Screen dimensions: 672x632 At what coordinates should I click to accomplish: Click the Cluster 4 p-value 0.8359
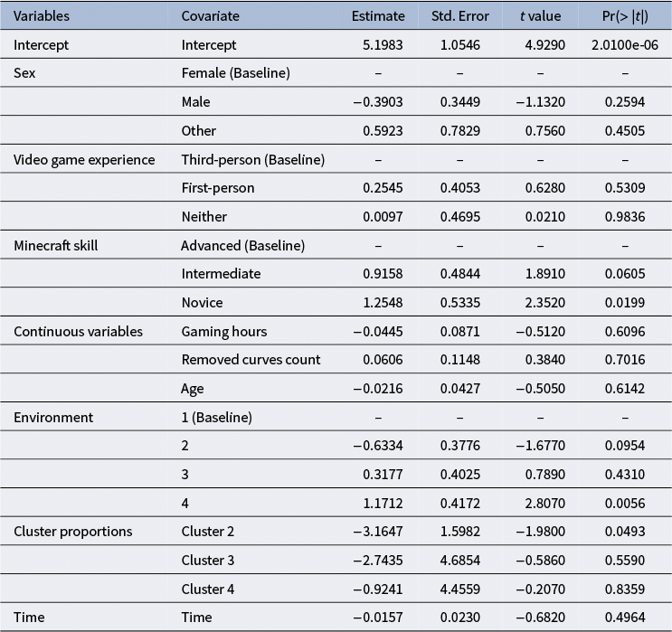pyautogui.click(x=625, y=590)
